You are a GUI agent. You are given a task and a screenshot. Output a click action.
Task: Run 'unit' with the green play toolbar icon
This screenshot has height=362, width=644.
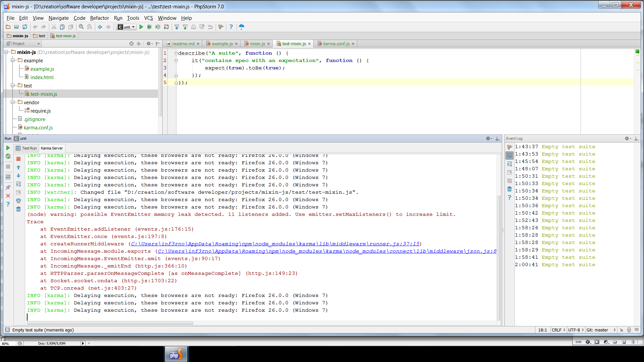pos(141,27)
